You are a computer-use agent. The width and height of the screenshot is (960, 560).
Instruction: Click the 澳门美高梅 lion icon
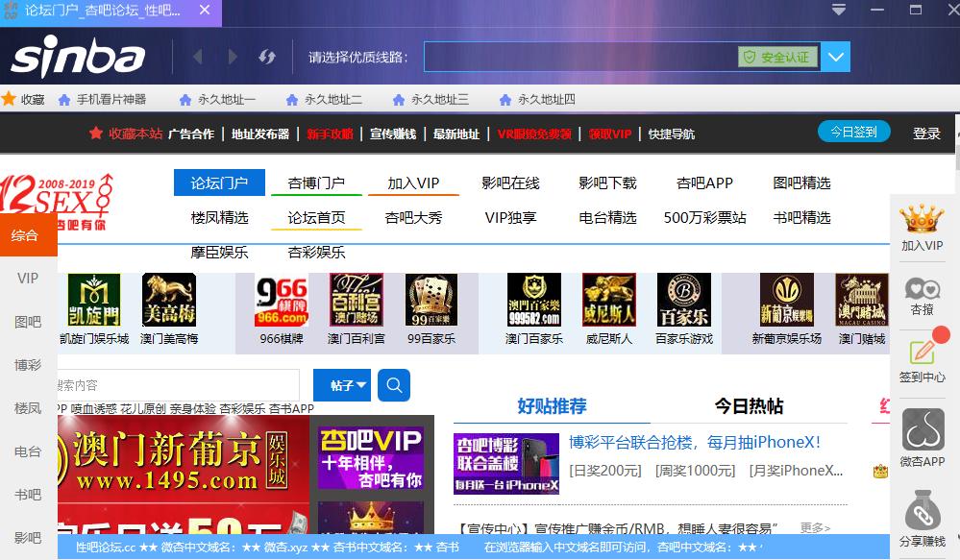coord(169,300)
